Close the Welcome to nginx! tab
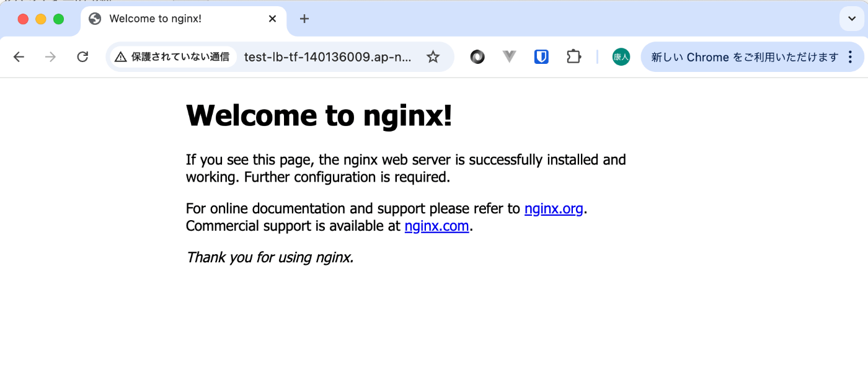This screenshot has height=387, width=868. [x=272, y=19]
